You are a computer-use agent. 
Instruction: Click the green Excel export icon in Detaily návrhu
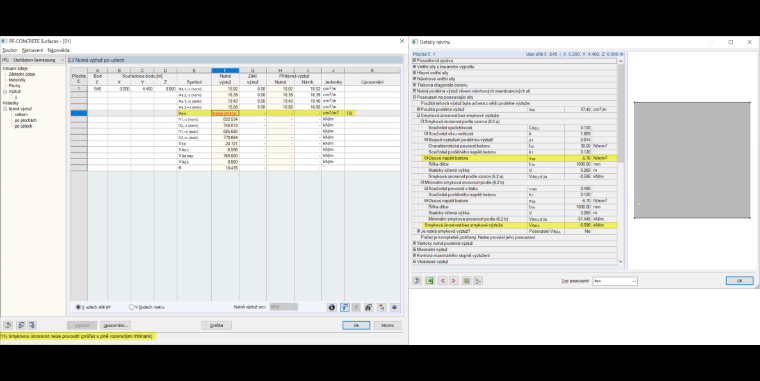[429, 281]
